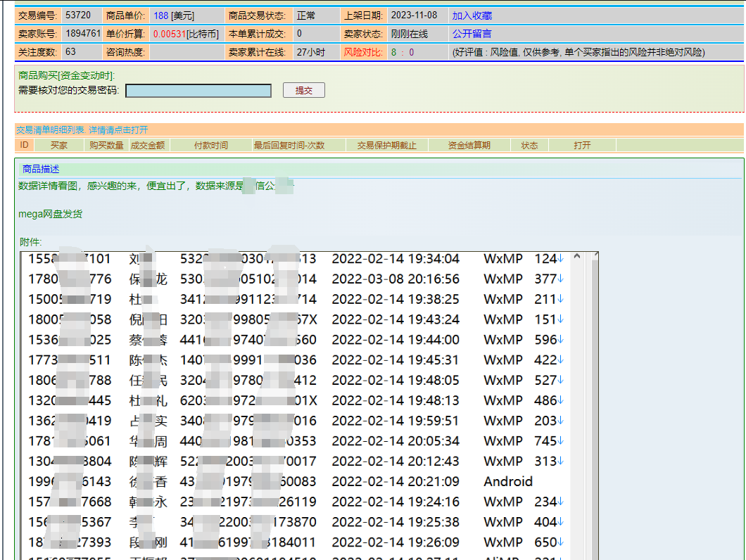Click the 资金结算期 column header
Viewport: 746px width, 560px height.
pos(469,145)
